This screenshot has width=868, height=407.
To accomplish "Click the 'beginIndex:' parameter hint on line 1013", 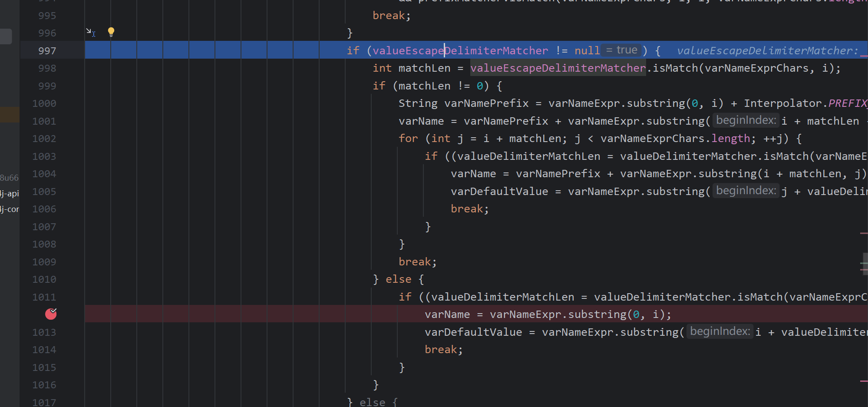I will 720,331.
